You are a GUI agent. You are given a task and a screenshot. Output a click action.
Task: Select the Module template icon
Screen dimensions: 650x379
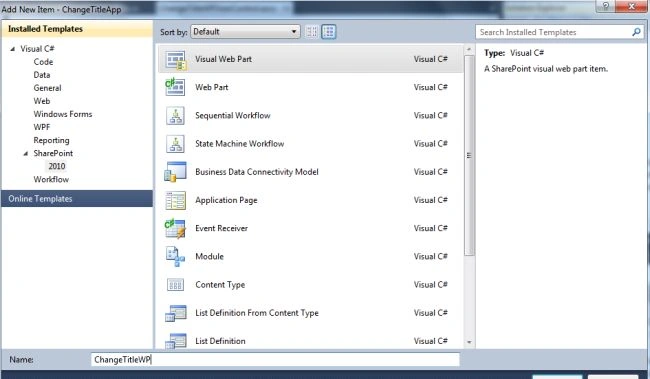pyautogui.click(x=175, y=257)
